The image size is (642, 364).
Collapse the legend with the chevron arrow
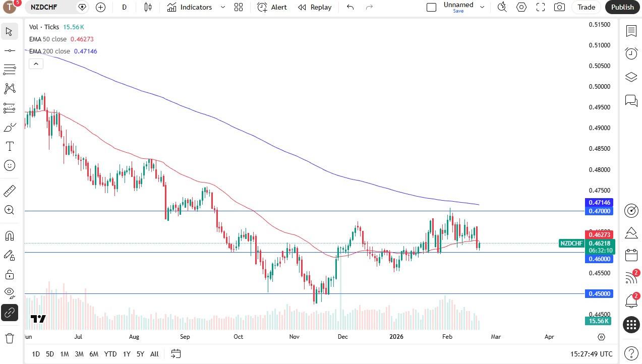pyautogui.click(x=36, y=64)
